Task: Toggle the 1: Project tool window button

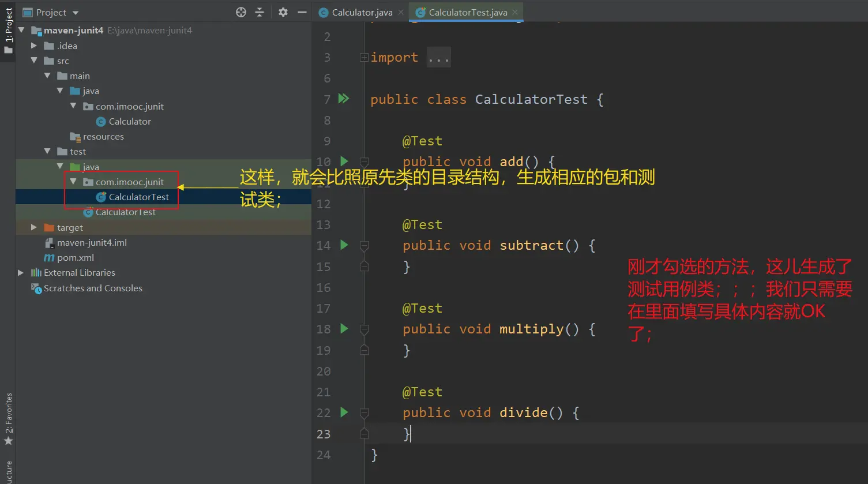Action: pos(8,32)
